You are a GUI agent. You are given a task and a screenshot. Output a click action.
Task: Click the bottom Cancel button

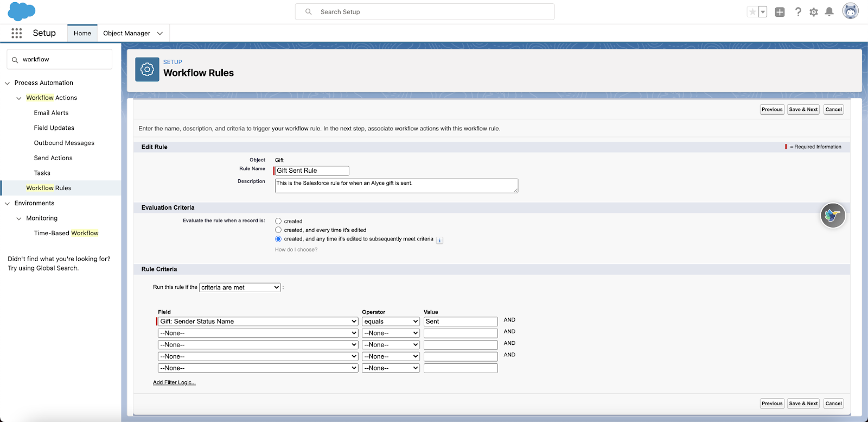click(834, 404)
